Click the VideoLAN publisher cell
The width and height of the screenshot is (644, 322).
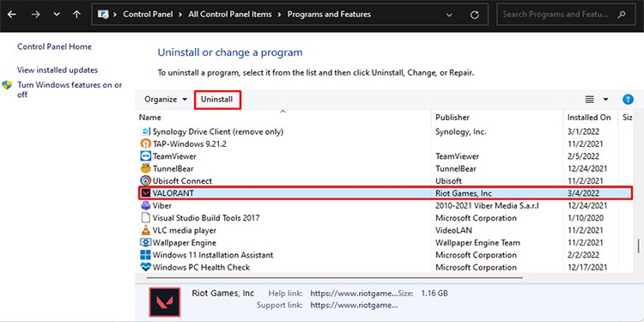coord(453,230)
